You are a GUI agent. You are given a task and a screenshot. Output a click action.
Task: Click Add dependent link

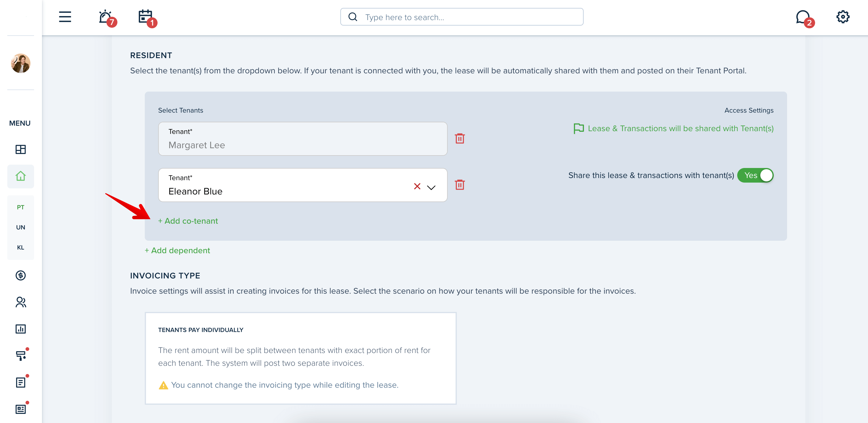pos(177,250)
